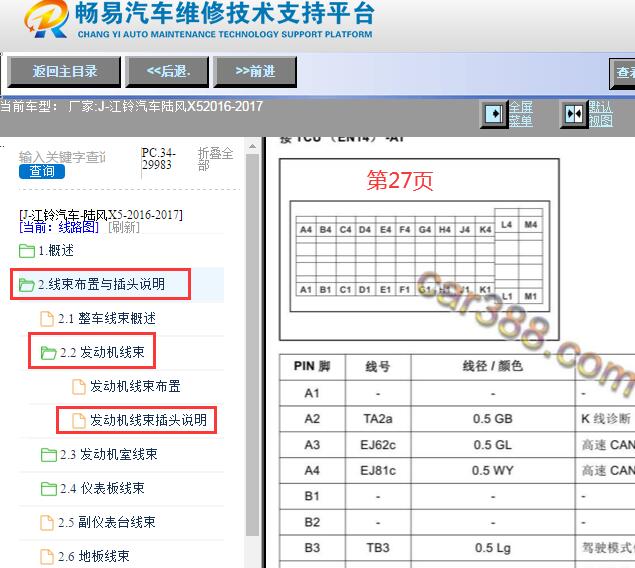Click the J-江铃汽车-陆风X5-2016-2017 title text
Image resolution: width=635 pixels, height=568 pixels.
(100, 215)
